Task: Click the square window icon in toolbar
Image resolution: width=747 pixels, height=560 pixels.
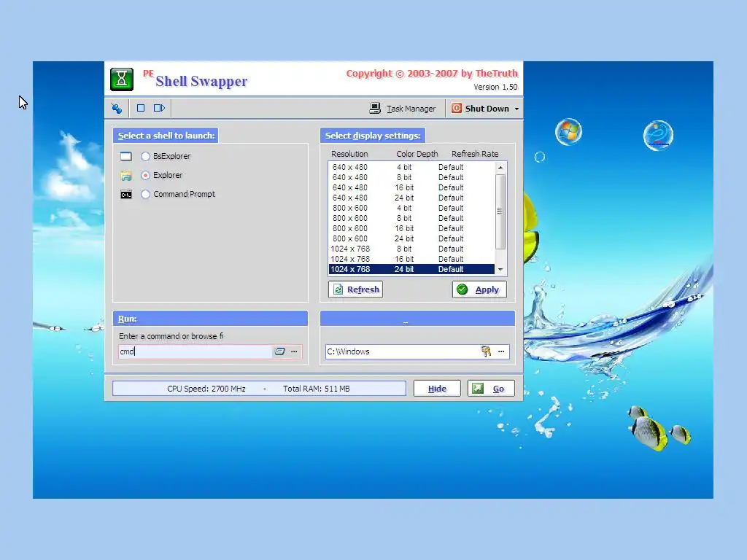Action: pos(141,108)
